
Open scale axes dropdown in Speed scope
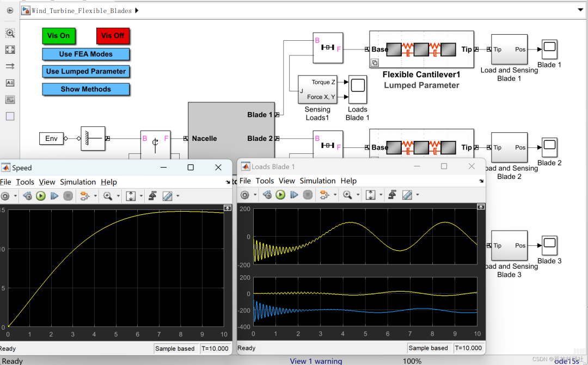coord(141,196)
